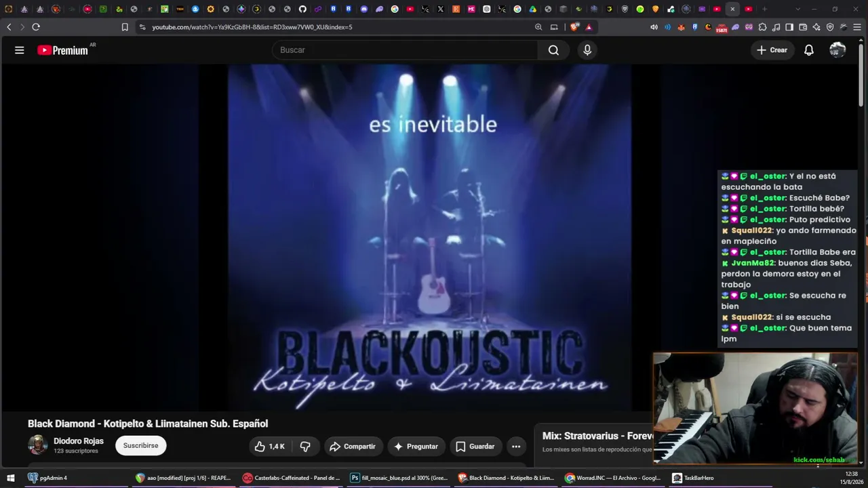This screenshot has height=488, width=868.
Task: Switch to Photoshop fill_mosaic_blue.psd in taskbar
Action: tap(399, 478)
